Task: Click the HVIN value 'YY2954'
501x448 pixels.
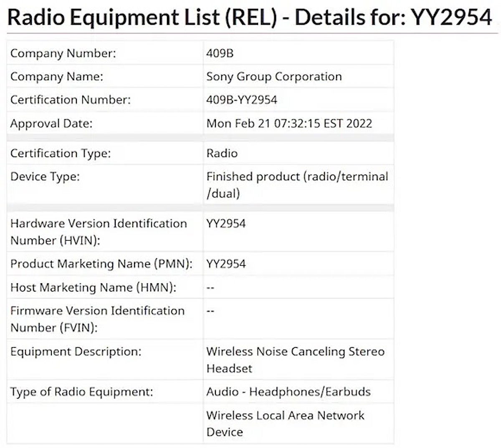Action: [x=226, y=224]
